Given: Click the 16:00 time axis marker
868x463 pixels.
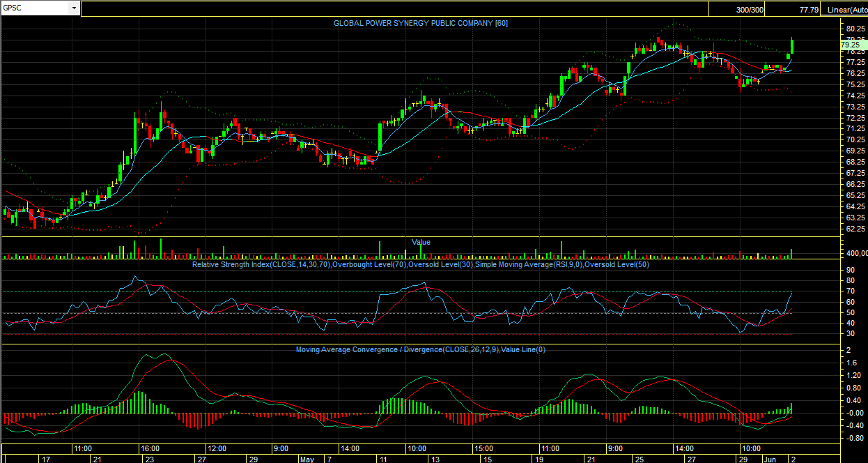Looking at the screenshot, I should pos(150,448).
